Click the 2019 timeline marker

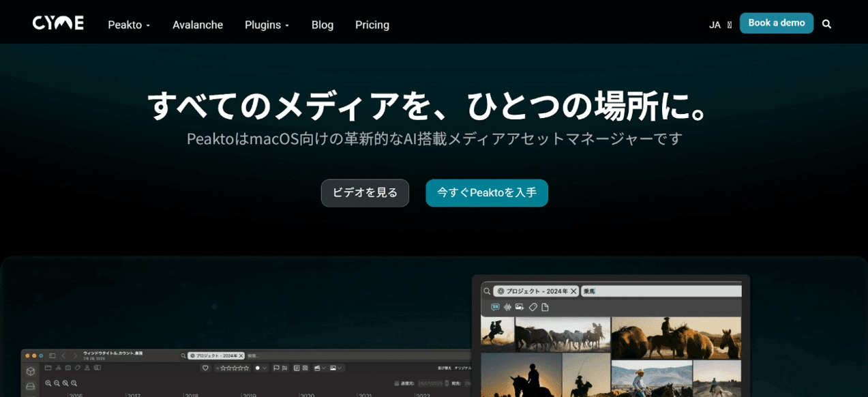(249, 395)
